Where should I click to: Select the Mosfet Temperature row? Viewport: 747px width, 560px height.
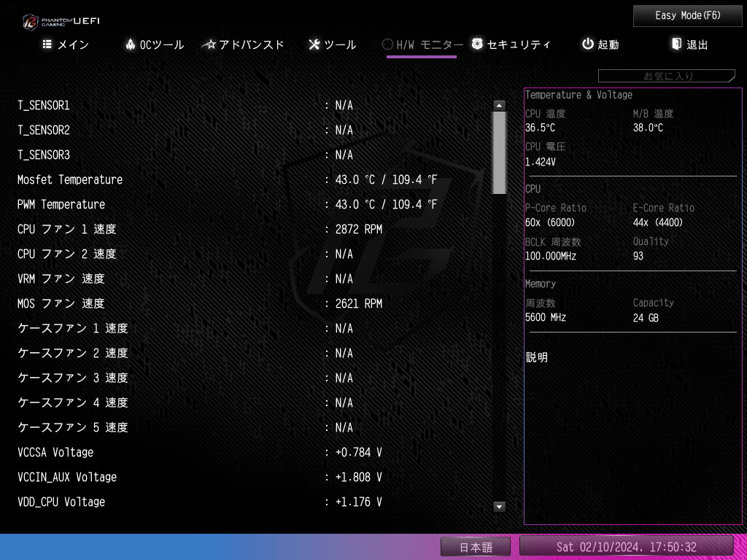click(252, 179)
